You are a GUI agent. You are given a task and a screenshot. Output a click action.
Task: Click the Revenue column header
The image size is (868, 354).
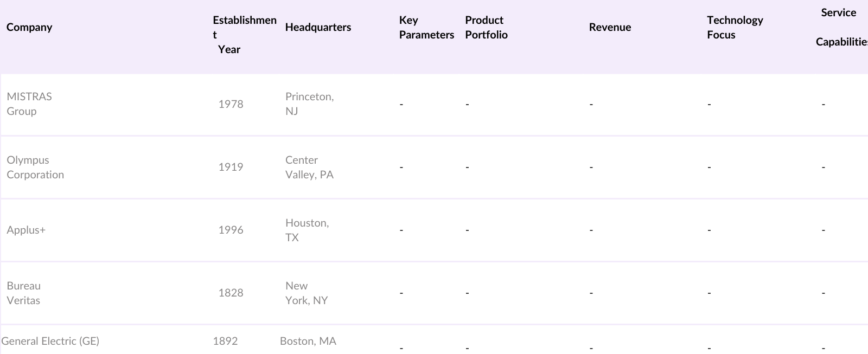tap(610, 27)
